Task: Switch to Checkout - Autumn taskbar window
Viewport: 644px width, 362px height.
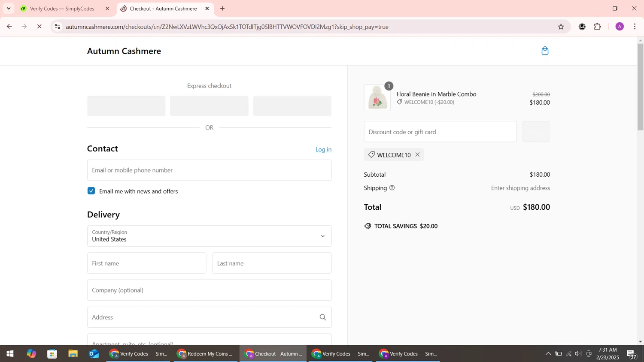Action: (x=273, y=354)
